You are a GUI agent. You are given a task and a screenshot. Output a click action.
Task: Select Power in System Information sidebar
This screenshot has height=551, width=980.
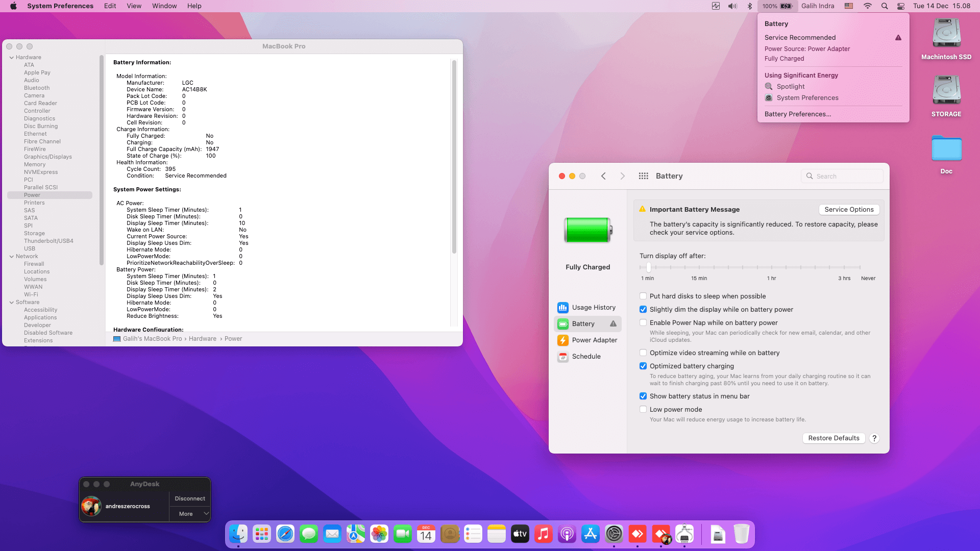tap(50, 195)
